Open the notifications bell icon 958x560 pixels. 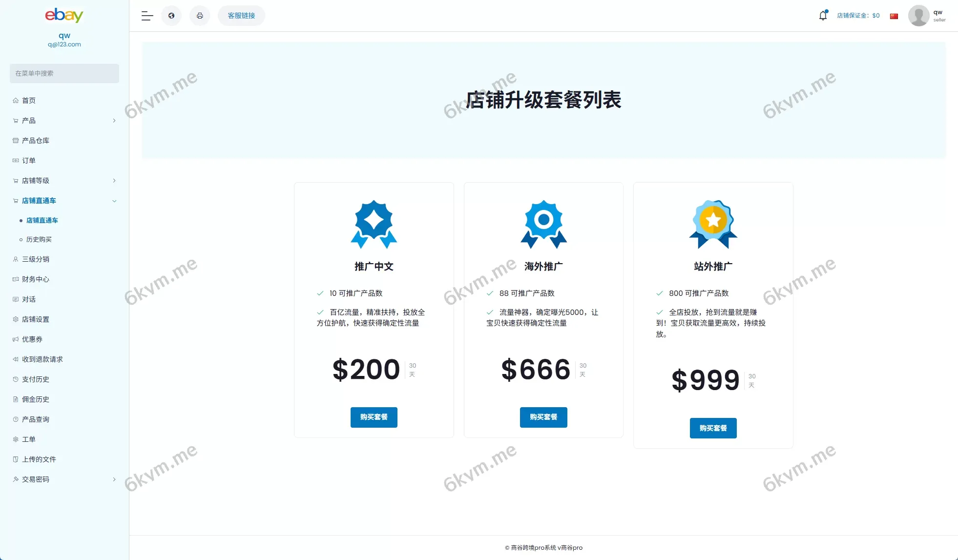823,15
